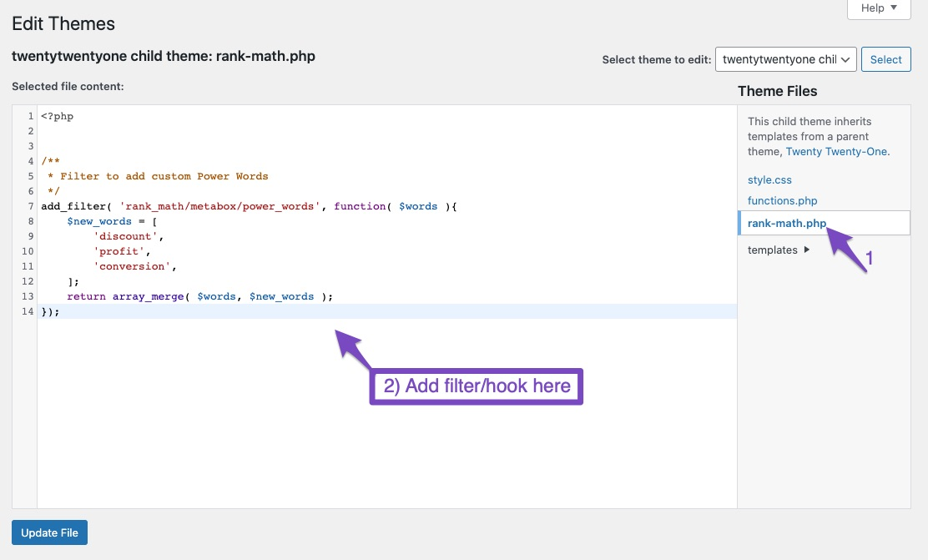The width and height of the screenshot is (928, 560).
Task: Click the Update File button
Action: (49, 532)
